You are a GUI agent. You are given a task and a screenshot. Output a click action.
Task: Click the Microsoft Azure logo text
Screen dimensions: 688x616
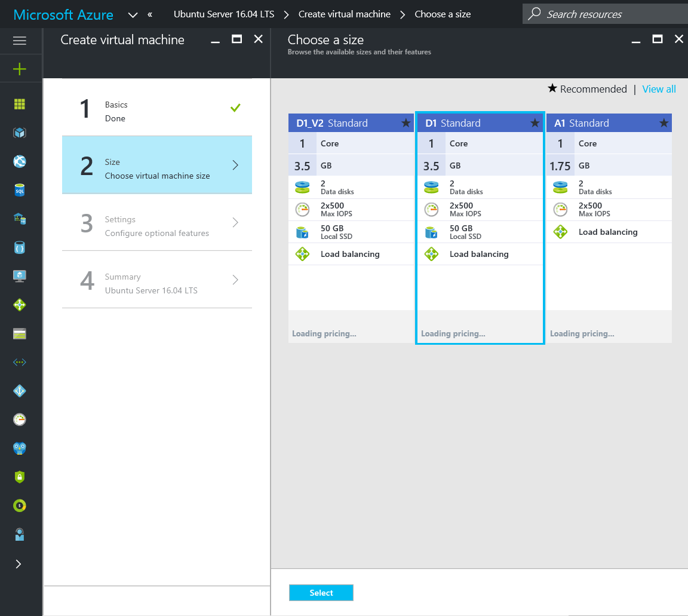point(63,14)
